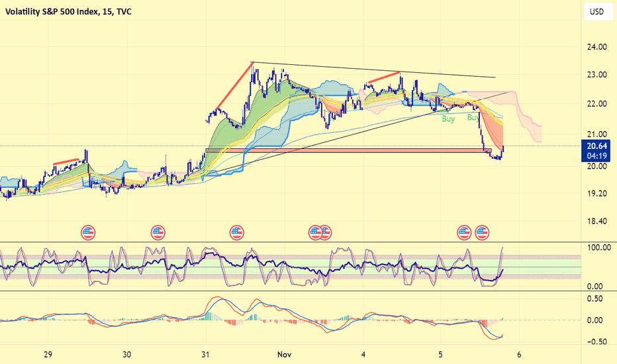The height and width of the screenshot is (364, 617).
Task: Click the 23.00 price scale label
Action: (596, 75)
